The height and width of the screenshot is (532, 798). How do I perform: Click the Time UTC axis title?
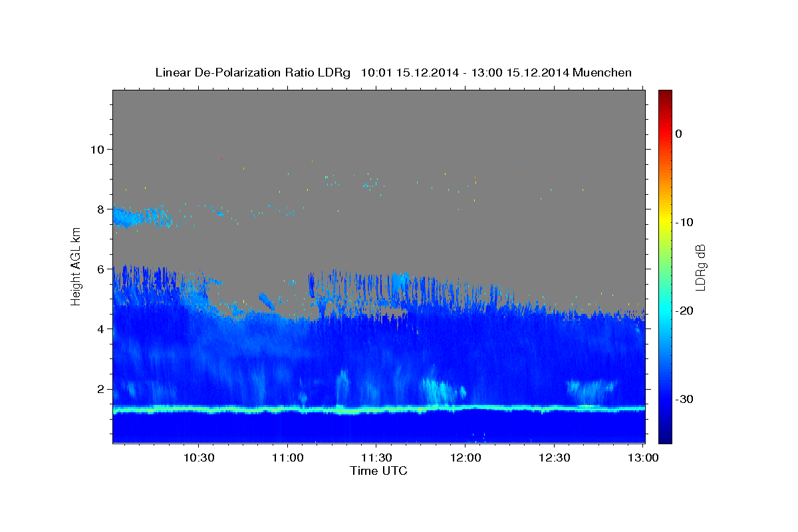pos(378,471)
